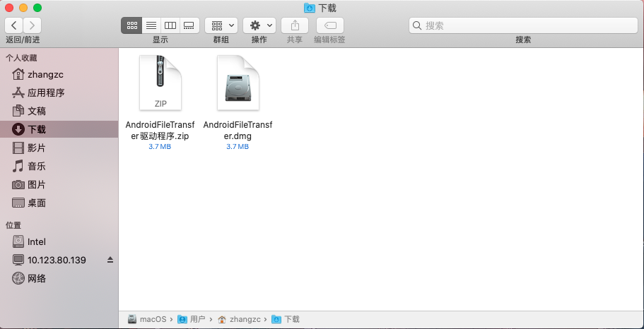
Task: Click the 个人收藏 sidebar heading
Action: pyautogui.click(x=21, y=58)
